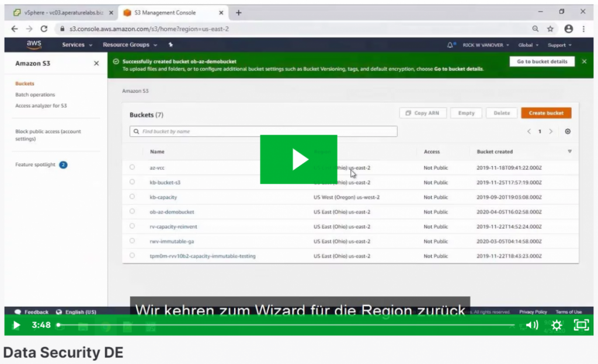Open Batch operations in the sidebar
598x364 pixels.
click(35, 94)
